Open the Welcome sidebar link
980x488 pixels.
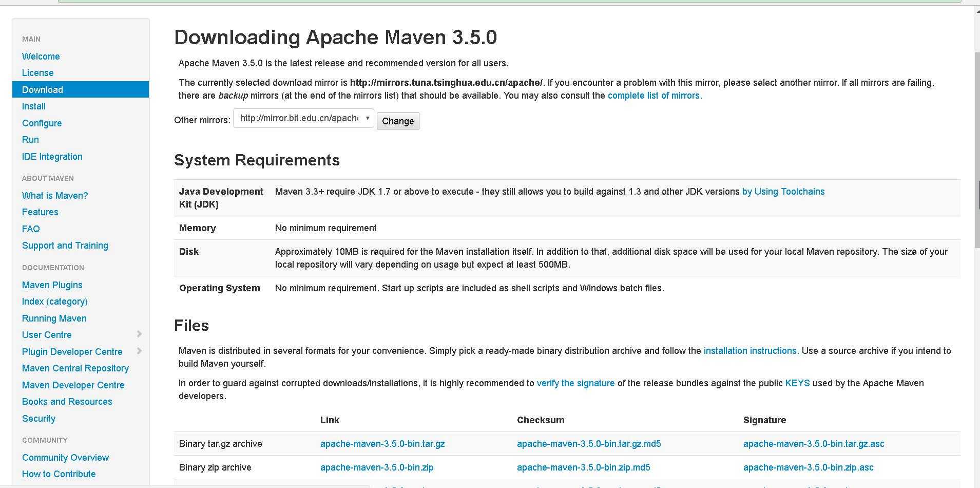click(x=41, y=57)
